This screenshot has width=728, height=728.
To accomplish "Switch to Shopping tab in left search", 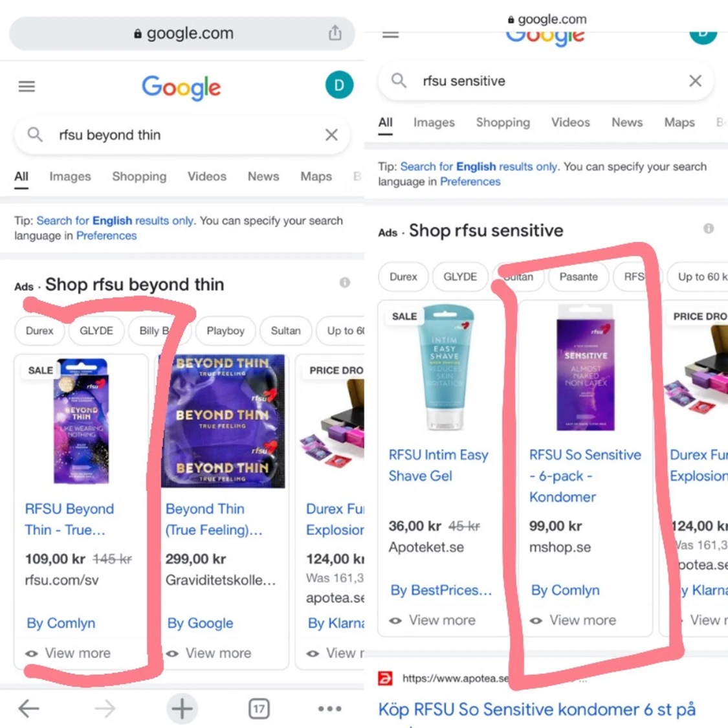I will point(139,177).
